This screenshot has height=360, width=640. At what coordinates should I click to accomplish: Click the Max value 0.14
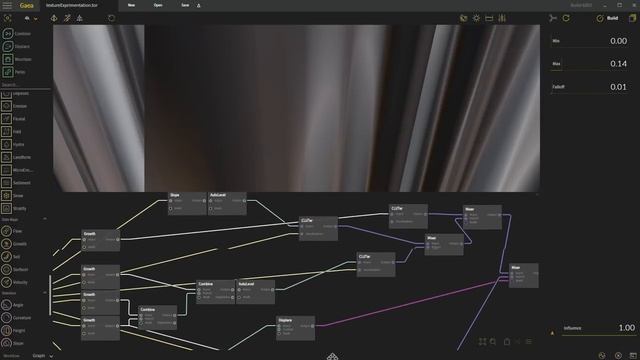618,64
